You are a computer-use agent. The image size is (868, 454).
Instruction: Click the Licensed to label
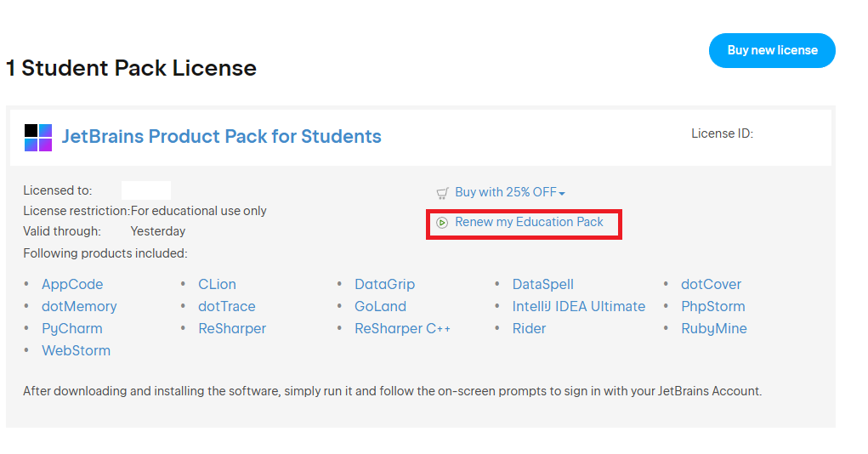[x=58, y=190]
